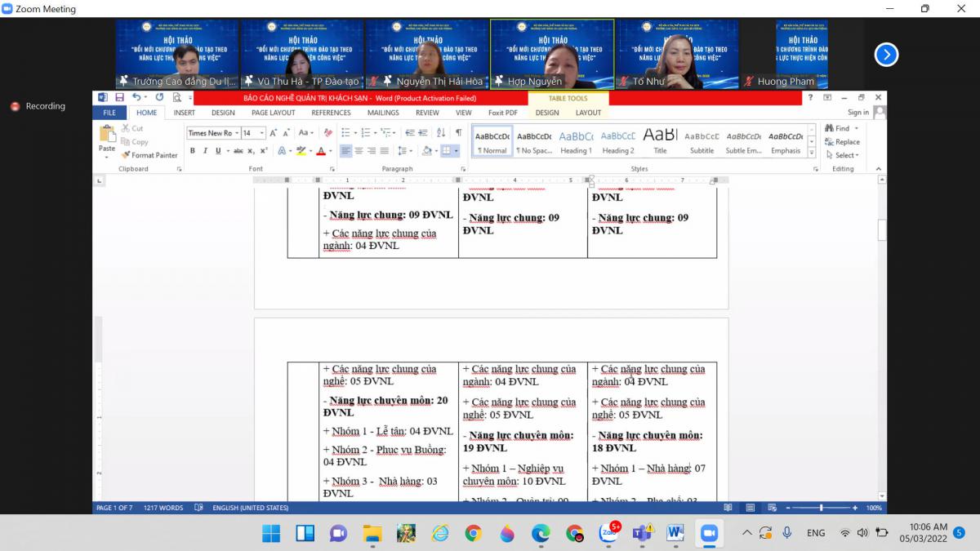The height and width of the screenshot is (551, 980).
Task: Switch to the INSERT tab
Action: coord(184,113)
